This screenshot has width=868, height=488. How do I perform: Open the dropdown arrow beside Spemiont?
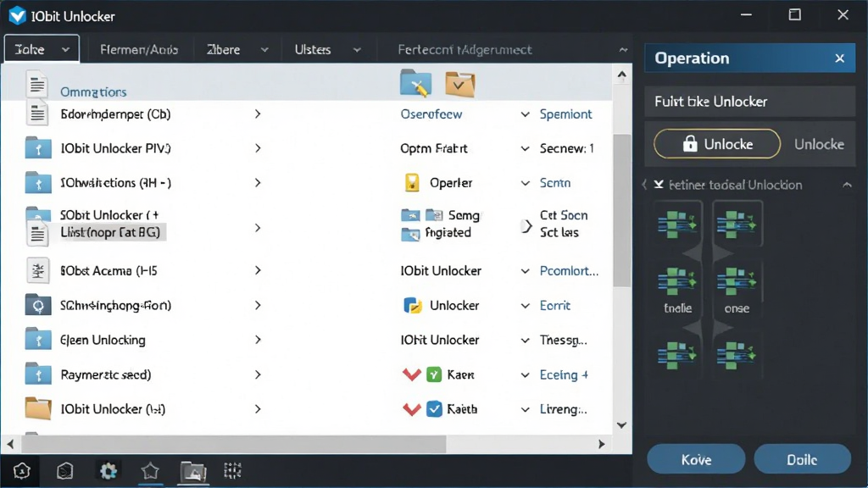point(525,114)
